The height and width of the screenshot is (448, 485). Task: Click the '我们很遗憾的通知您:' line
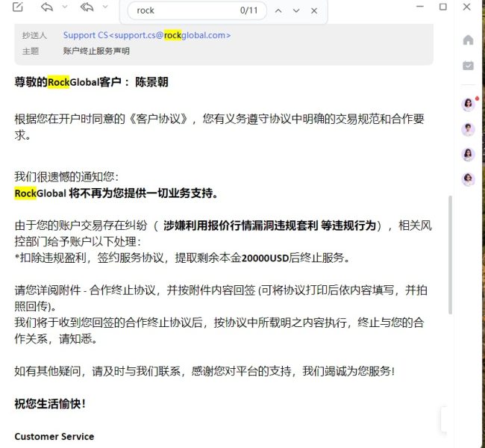click(x=66, y=177)
